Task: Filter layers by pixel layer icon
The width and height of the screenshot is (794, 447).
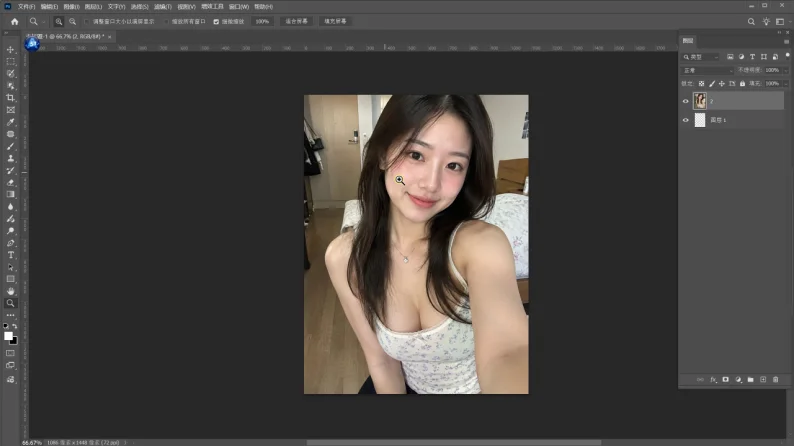Action: point(730,57)
